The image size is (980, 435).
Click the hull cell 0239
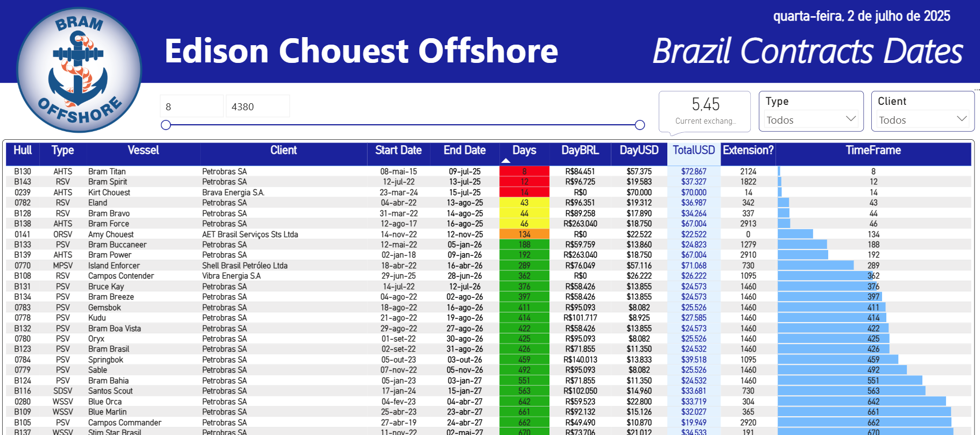click(x=23, y=192)
